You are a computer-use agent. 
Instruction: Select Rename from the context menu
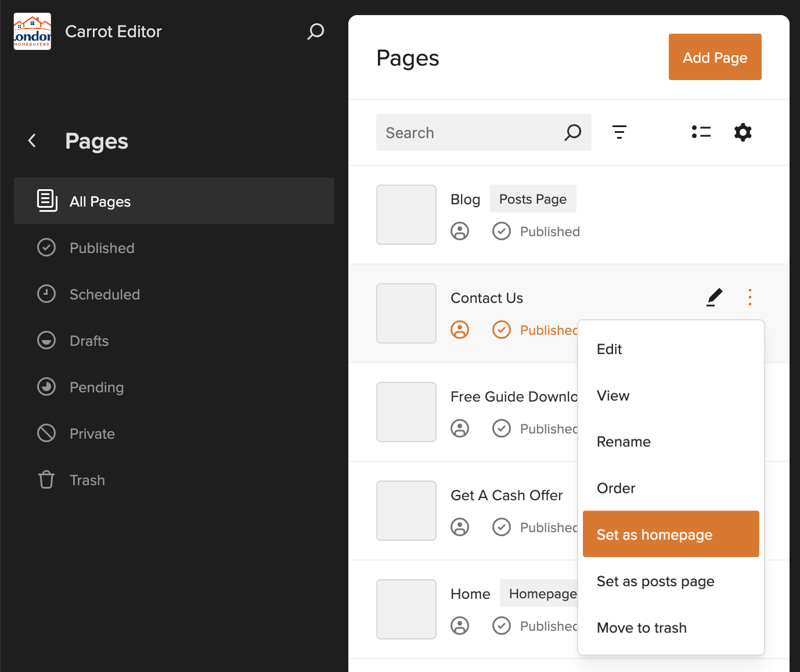(x=624, y=442)
